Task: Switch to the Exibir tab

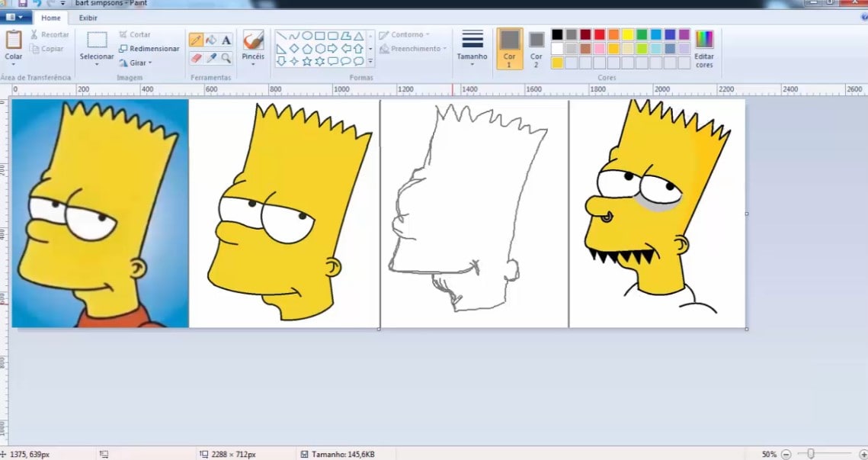Action: (88, 17)
